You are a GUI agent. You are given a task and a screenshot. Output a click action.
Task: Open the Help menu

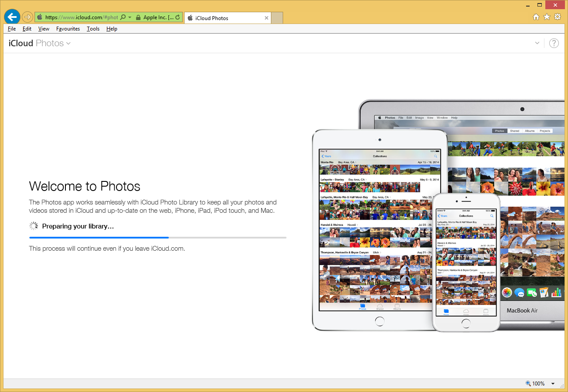click(112, 29)
